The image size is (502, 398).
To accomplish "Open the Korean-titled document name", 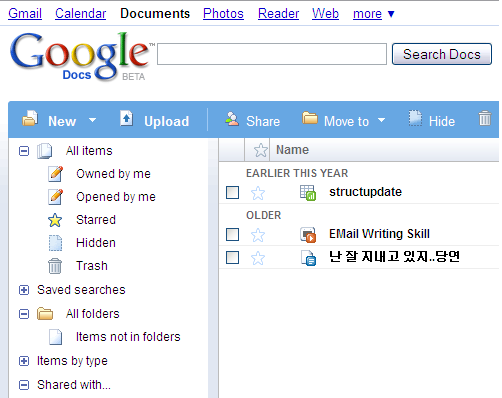I will (394, 257).
